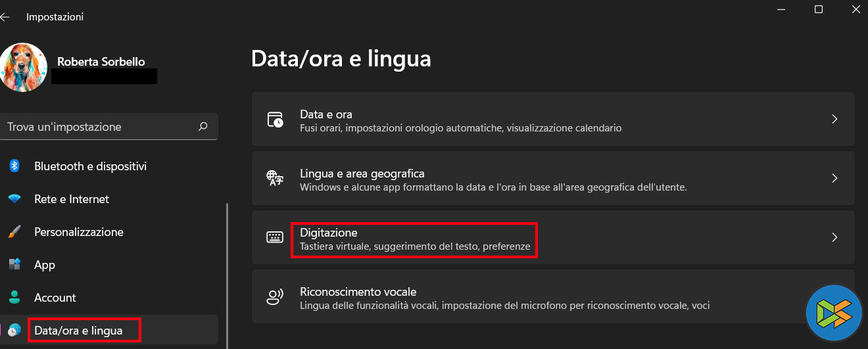Click the Riconoscimento vocale speech icon
Screen dimensions: 868x349
pos(275,296)
